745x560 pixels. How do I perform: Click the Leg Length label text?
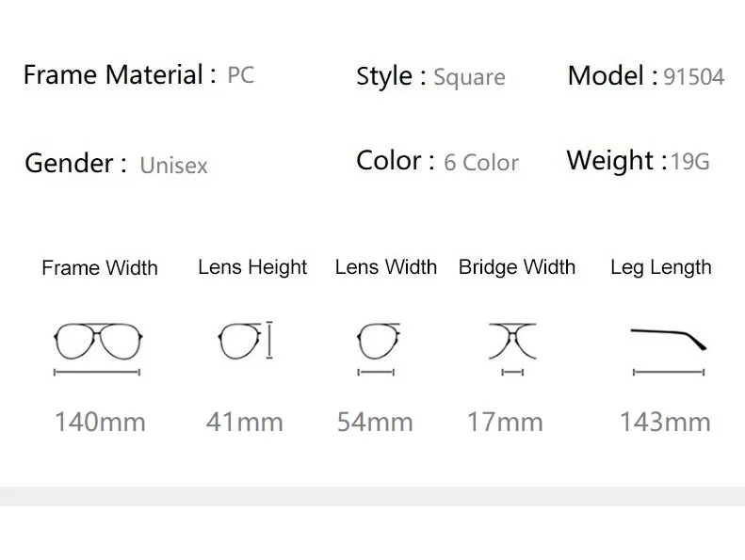click(661, 267)
